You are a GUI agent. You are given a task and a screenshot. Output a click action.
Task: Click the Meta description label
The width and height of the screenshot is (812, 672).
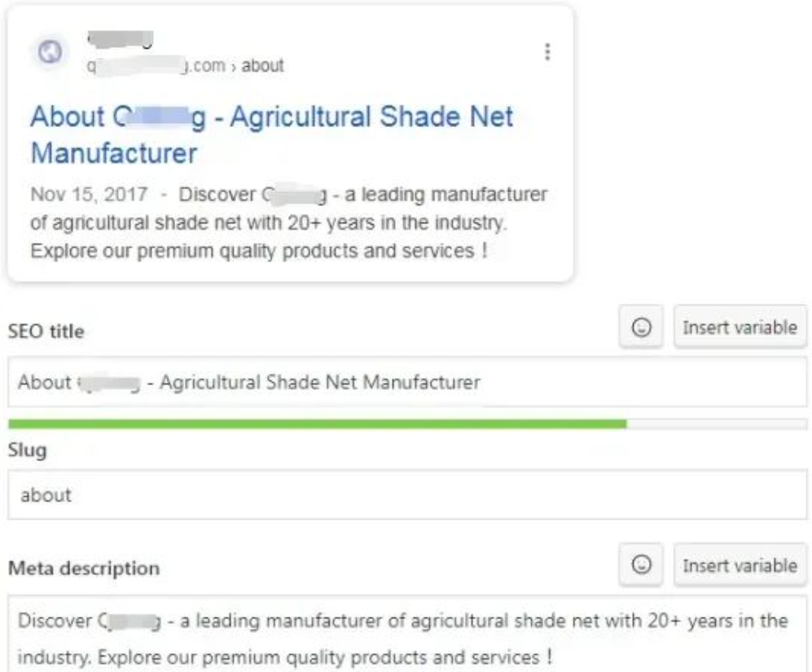(84, 569)
